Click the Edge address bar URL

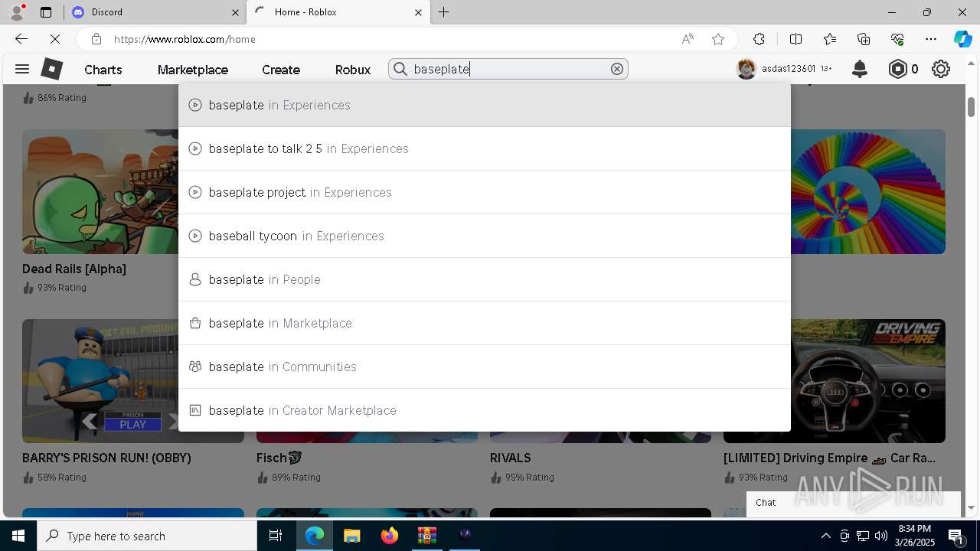pos(185,39)
